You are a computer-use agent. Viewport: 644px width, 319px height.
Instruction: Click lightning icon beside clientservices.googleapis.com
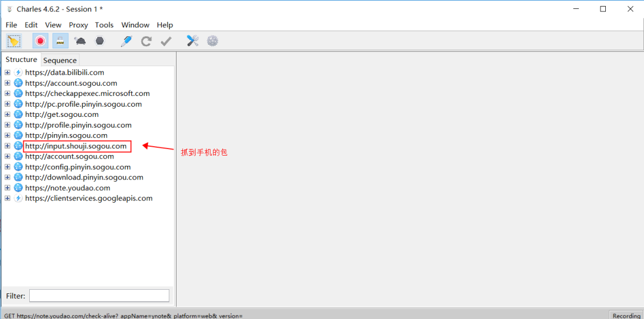tap(18, 199)
